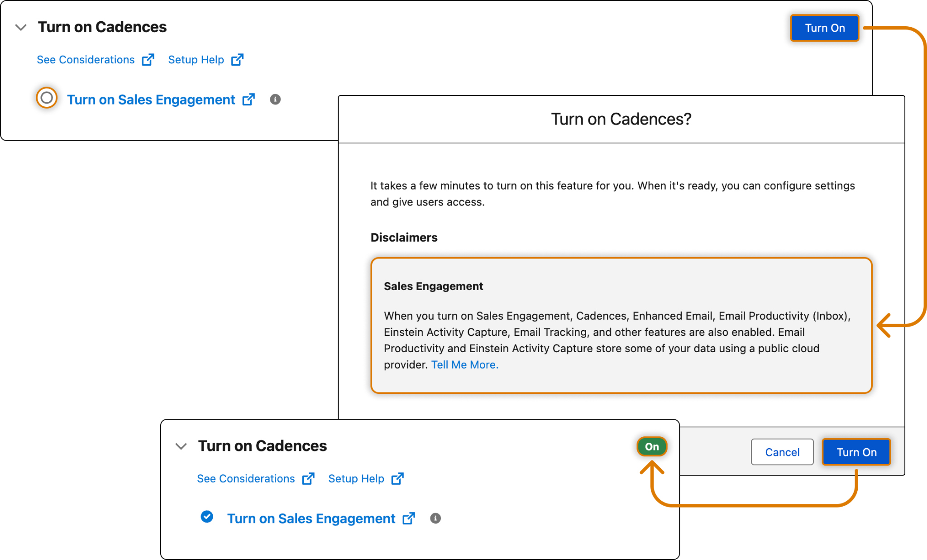
Task: Select the empty status circle beside Turn on Sales Engagement
Action: click(47, 98)
